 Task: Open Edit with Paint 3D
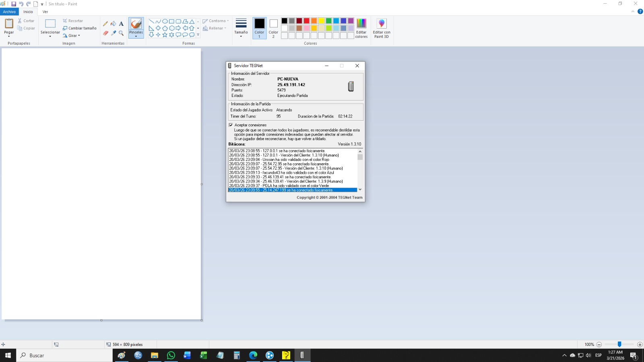[381, 28]
